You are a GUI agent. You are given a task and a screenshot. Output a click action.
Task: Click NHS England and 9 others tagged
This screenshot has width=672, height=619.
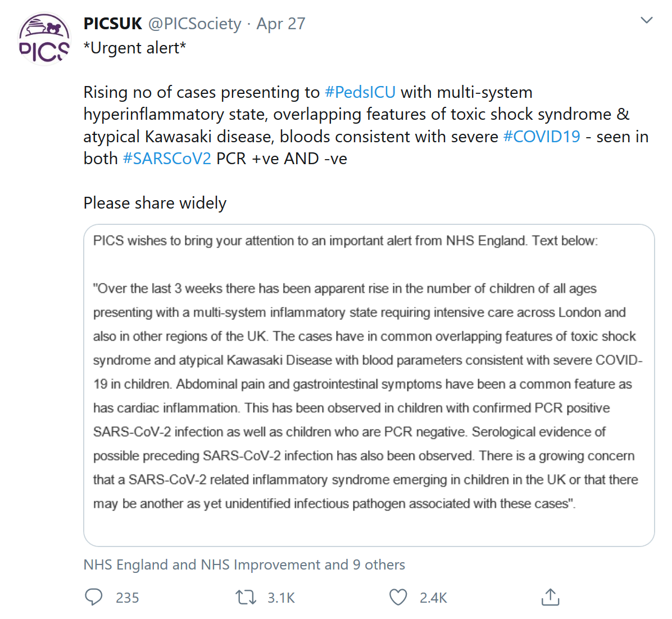coord(244,564)
